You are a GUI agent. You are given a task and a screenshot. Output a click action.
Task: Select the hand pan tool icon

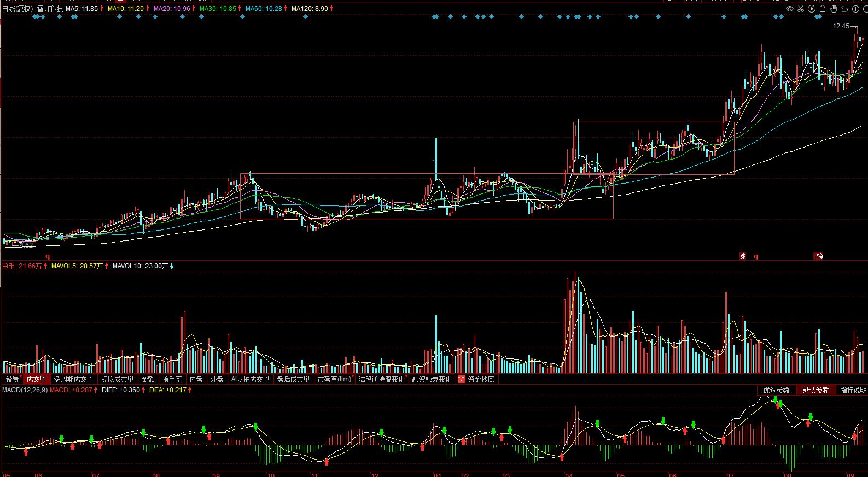pos(834,9)
